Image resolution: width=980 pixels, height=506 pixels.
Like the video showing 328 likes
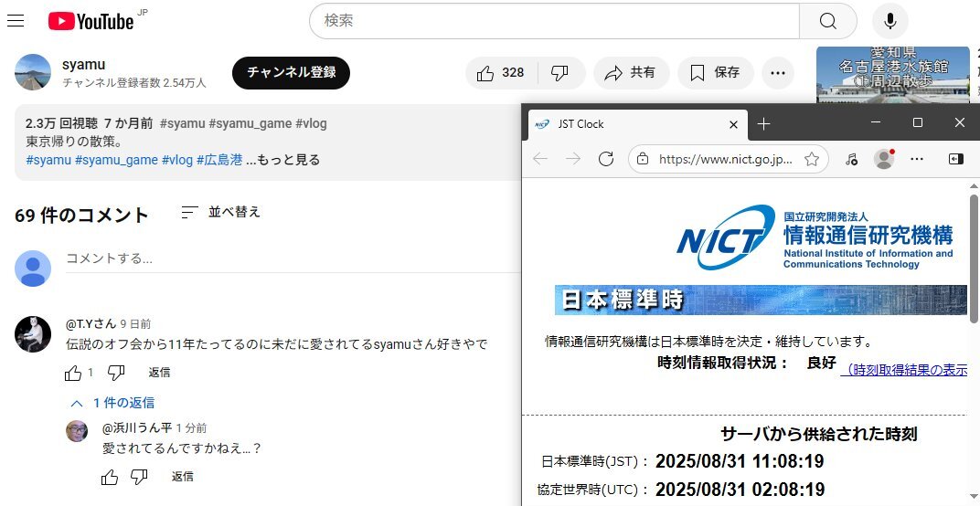[501, 73]
